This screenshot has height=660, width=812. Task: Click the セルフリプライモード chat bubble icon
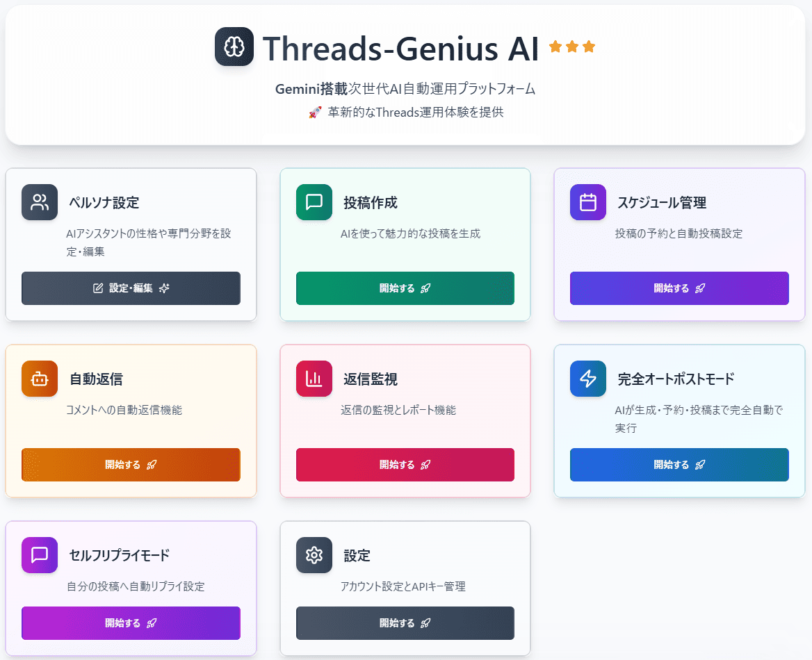pos(40,555)
